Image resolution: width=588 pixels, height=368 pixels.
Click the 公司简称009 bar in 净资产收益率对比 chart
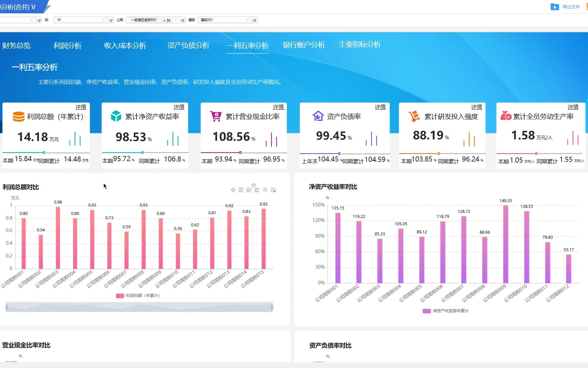506,244
